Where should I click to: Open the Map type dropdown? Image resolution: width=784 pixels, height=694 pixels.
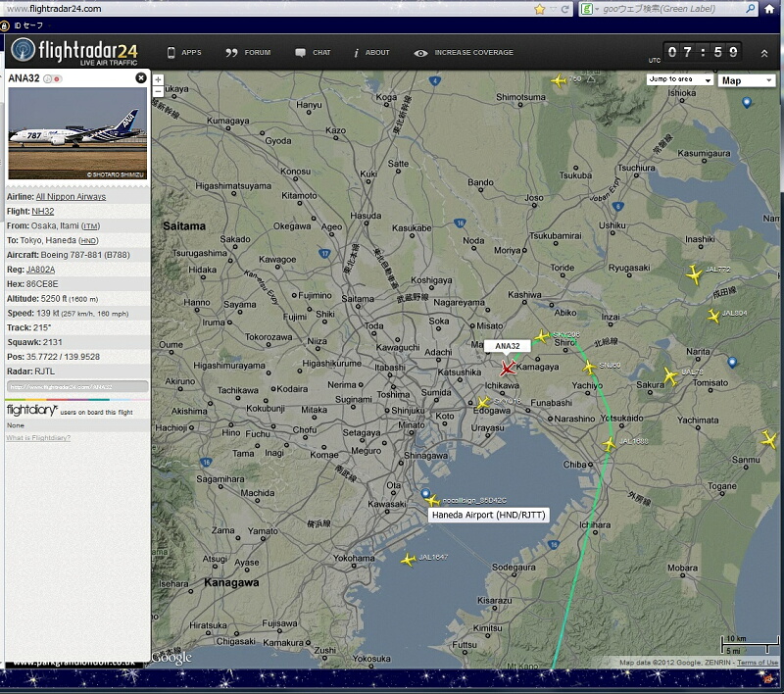[x=747, y=80]
